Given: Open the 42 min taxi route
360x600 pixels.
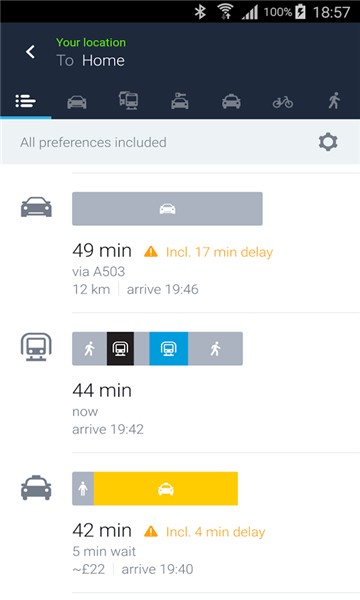Looking at the screenshot, I should pos(180,523).
